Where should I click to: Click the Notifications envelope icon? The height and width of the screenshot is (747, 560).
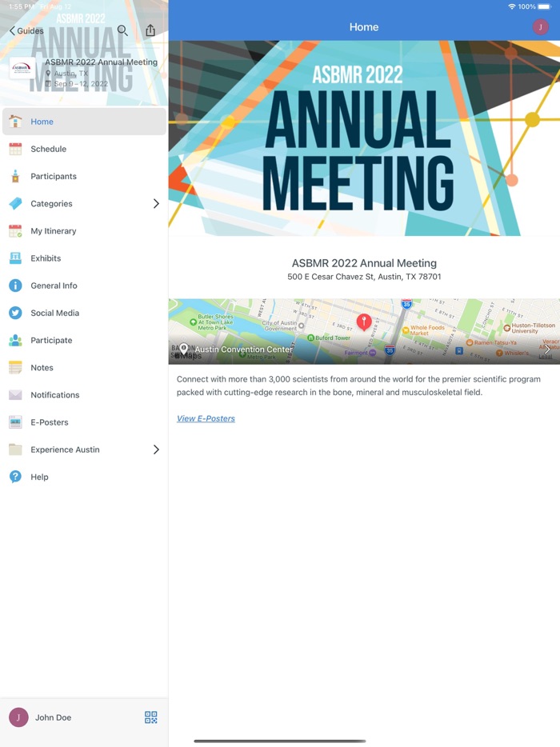pos(15,395)
